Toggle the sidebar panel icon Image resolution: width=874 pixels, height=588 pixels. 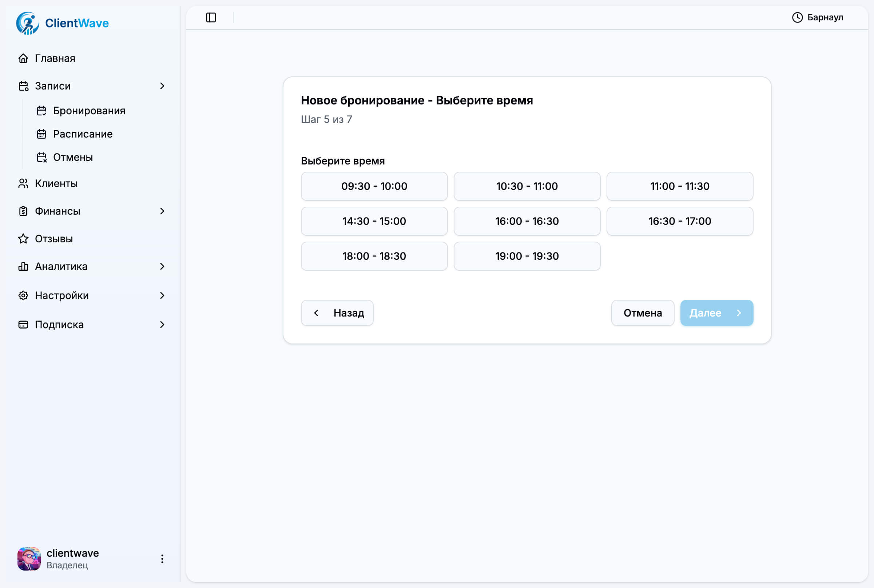pyautogui.click(x=211, y=17)
